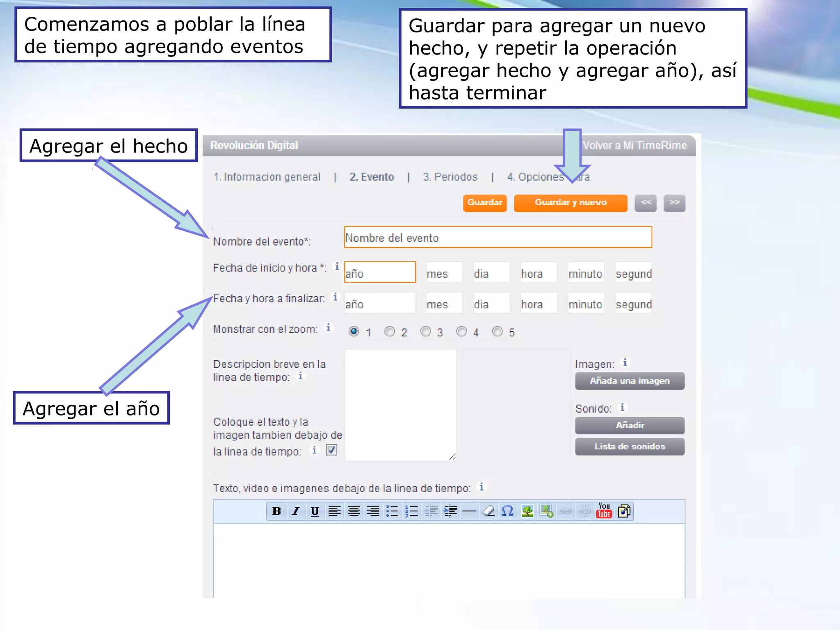Click the start date dia field
This screenshot has width=840, height=630.
(x=491, y=272)
